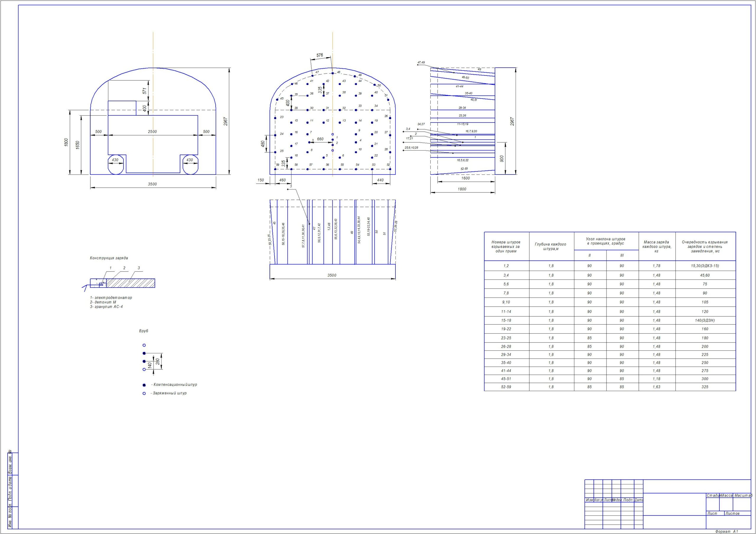Click the table row label '9,10'

pos(506,302)
